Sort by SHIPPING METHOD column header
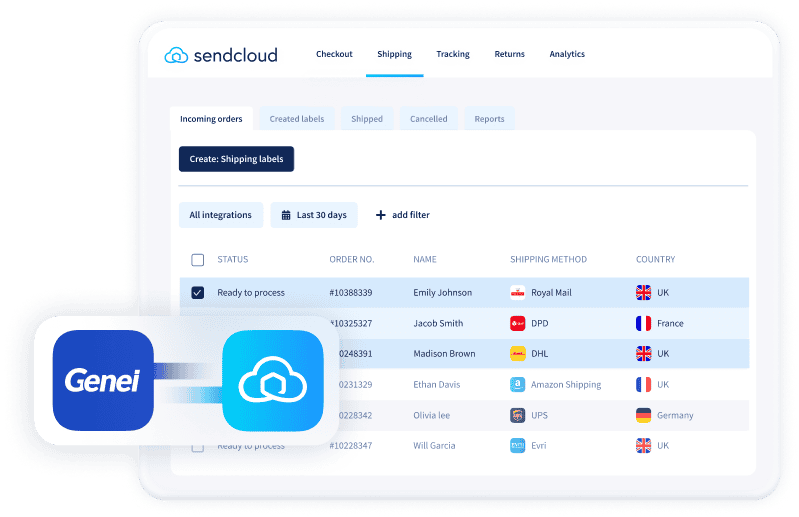Viewport: 799px width, 517px height. click(548, 259)
